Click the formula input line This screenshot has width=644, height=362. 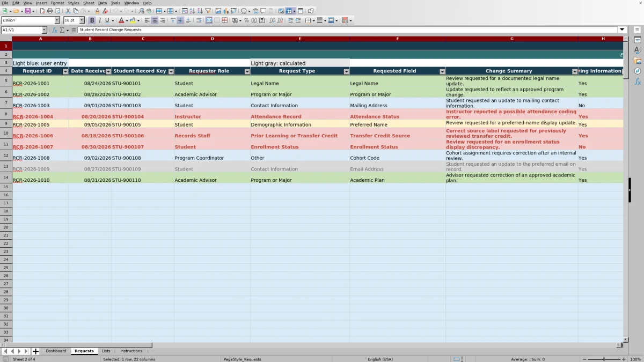pos(348,30)
